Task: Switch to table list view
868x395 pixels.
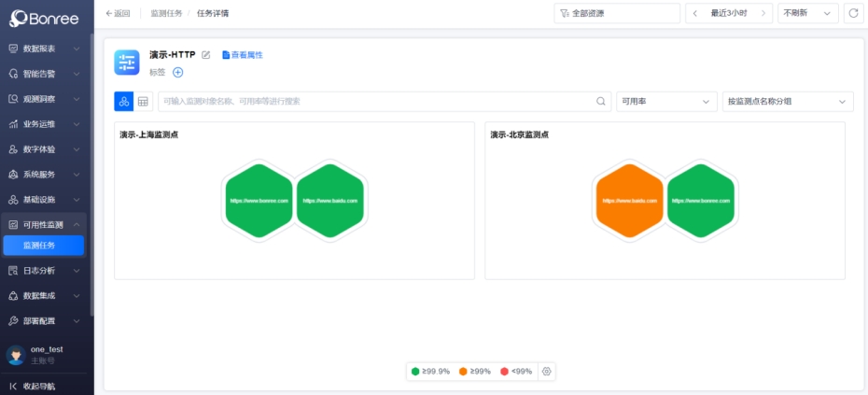Action: (x=143, y=101)
